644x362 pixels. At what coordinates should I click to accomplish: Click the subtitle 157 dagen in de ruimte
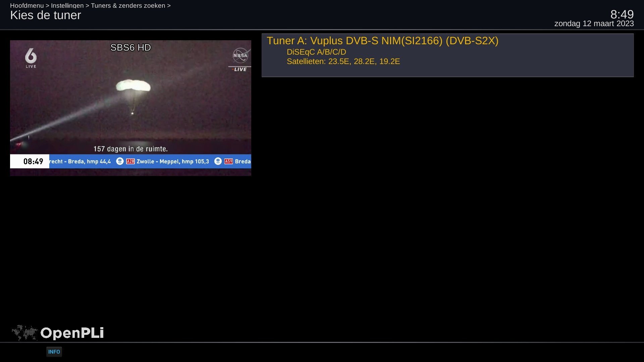130,149
